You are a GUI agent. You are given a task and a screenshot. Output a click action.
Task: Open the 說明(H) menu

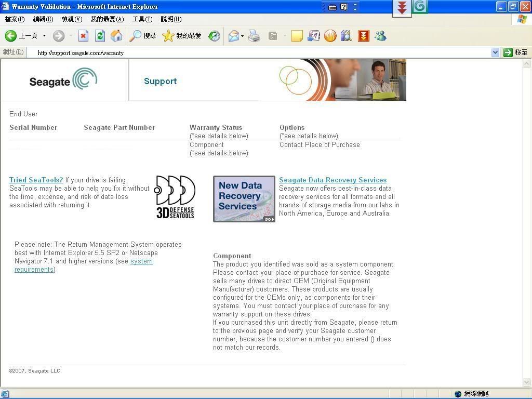[x=170, y=19]
